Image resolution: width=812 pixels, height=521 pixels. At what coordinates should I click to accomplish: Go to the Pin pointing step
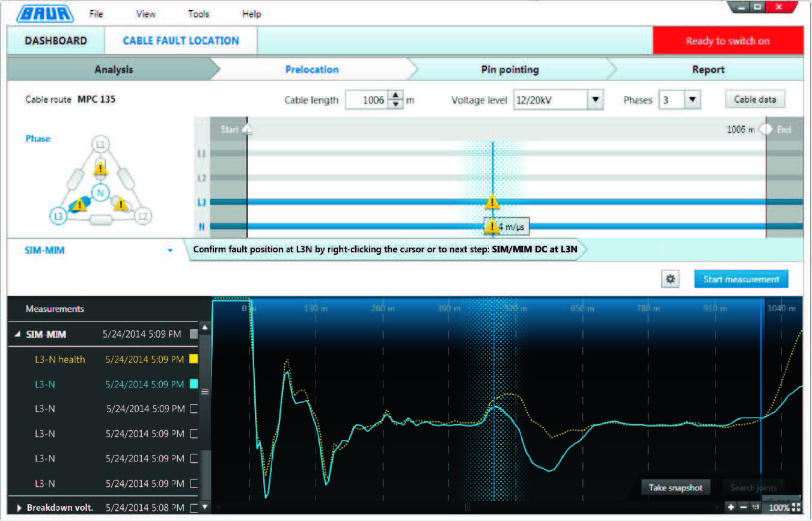[x=510, y=70]
